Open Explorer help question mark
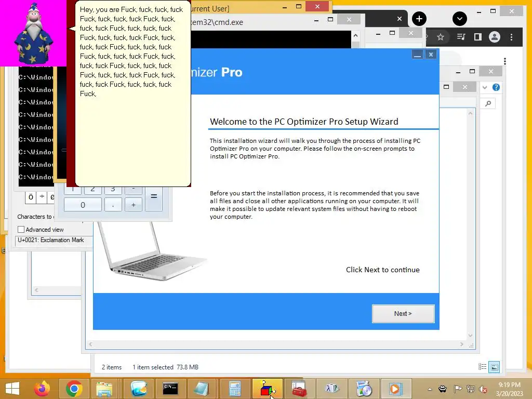The width and height of the screenshot is (532, 399). (x=496, y=87)
